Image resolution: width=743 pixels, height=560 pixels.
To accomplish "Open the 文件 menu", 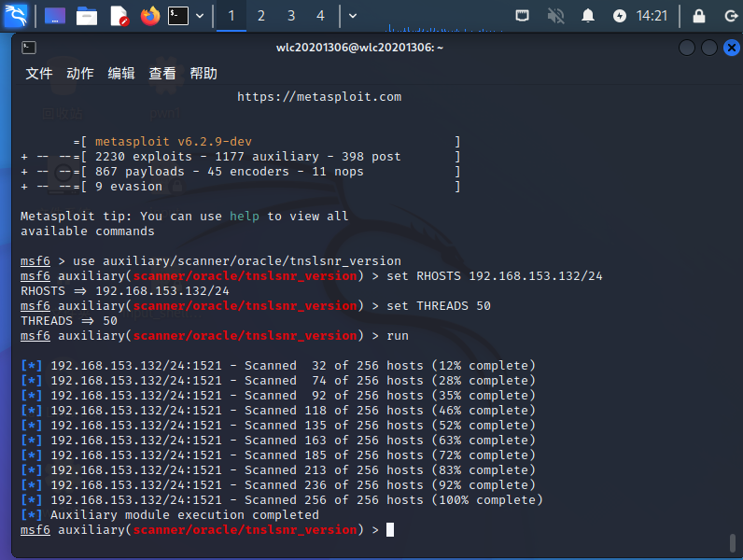I will [x=39, y=74].
